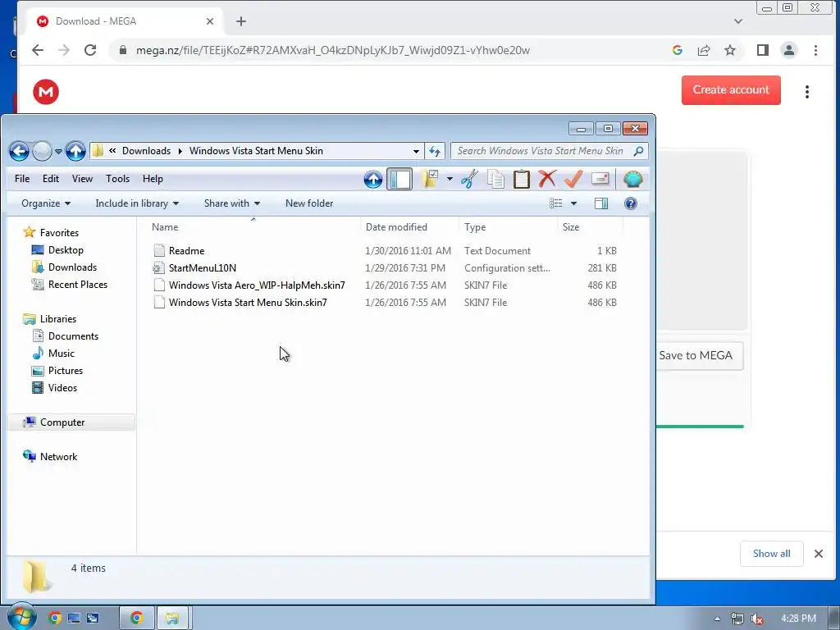Click the Cut scissors icon
840x630 pixels.
(x=469, y=179)
